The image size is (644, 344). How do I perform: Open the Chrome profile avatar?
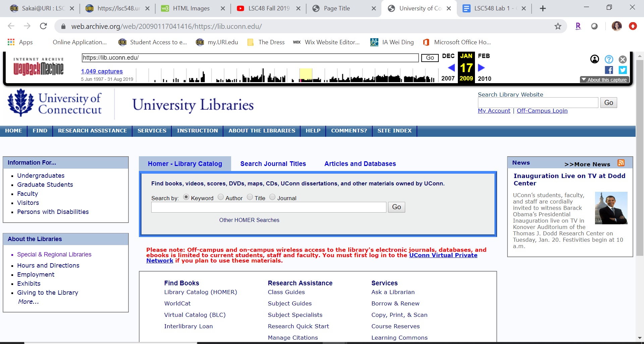point(617,26)
